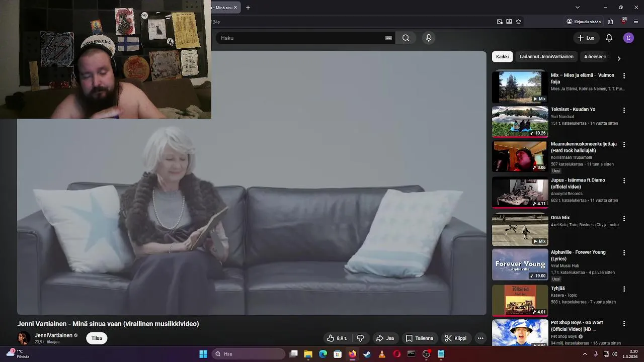Open Firefox from the taskbar
644x362 pixels.
(x=352, y=354)
